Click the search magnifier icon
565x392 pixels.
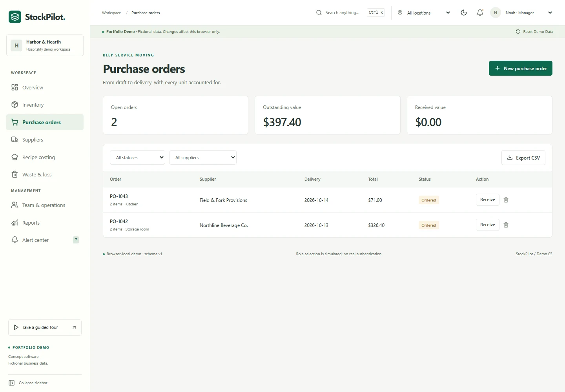click(x=319, y=13)
